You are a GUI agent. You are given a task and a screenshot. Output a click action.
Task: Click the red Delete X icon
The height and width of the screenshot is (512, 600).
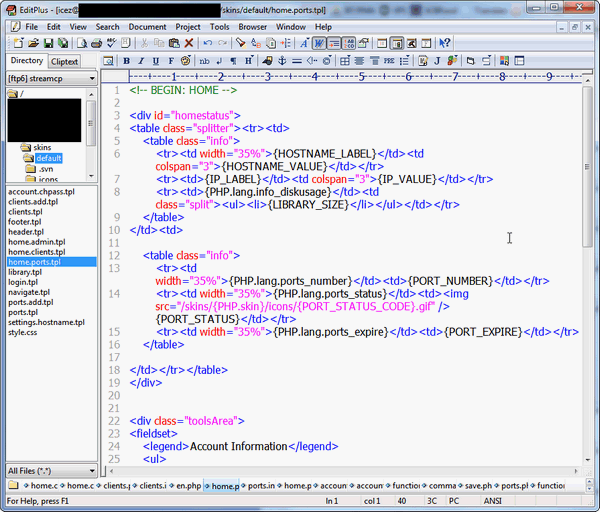(188, 43)
